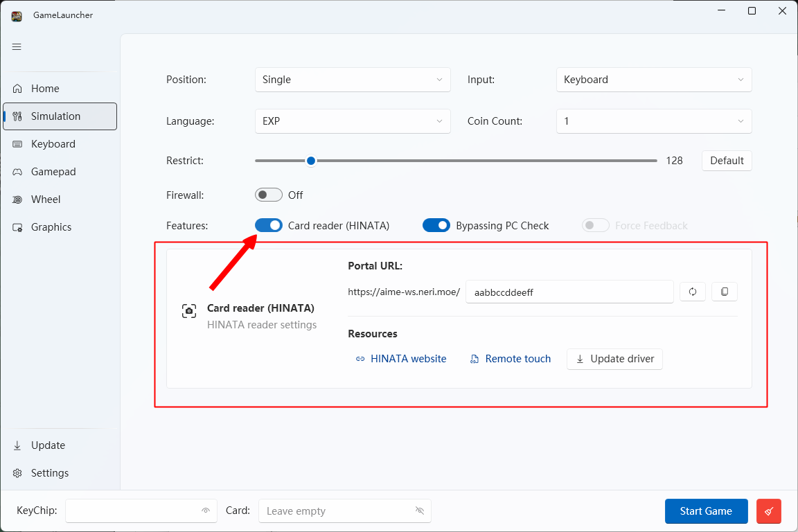This screenshot has height=532, width=798.
Task: Click the Portal URL text field
Action: [x=569, y=292]
